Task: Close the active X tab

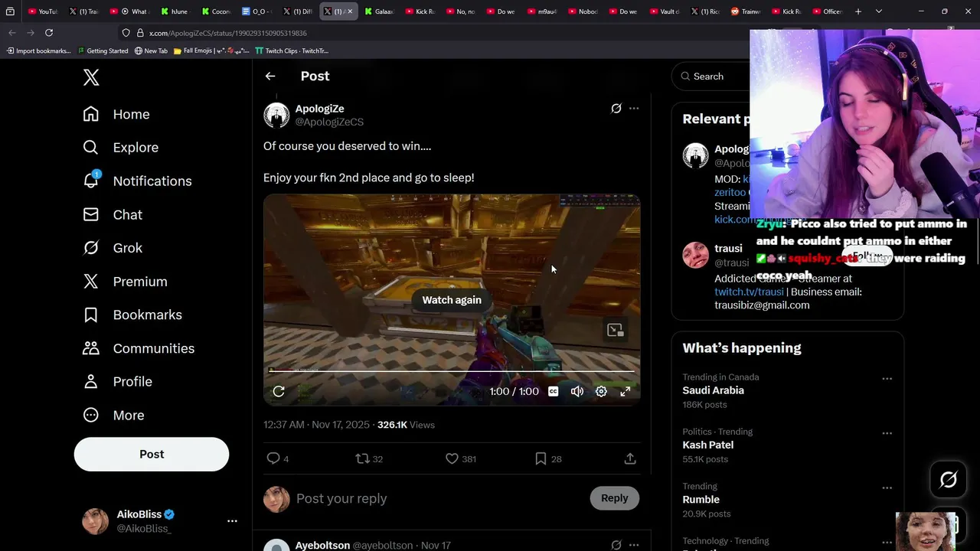Action: coord(350,11)
